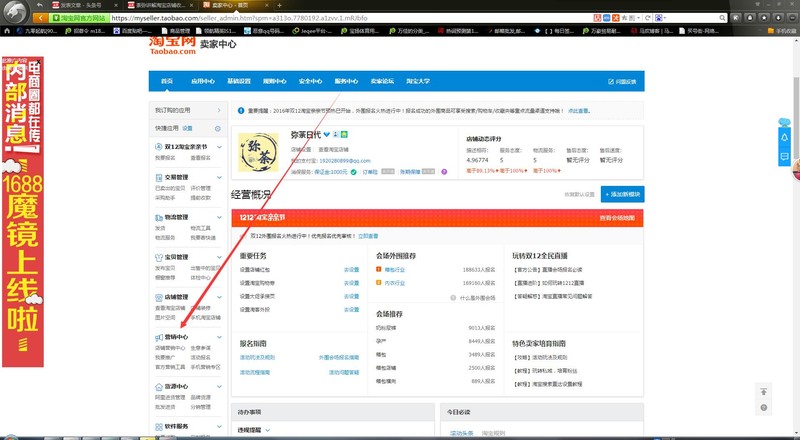Open the 查看会场地图 link on red banner

point(617,218)
